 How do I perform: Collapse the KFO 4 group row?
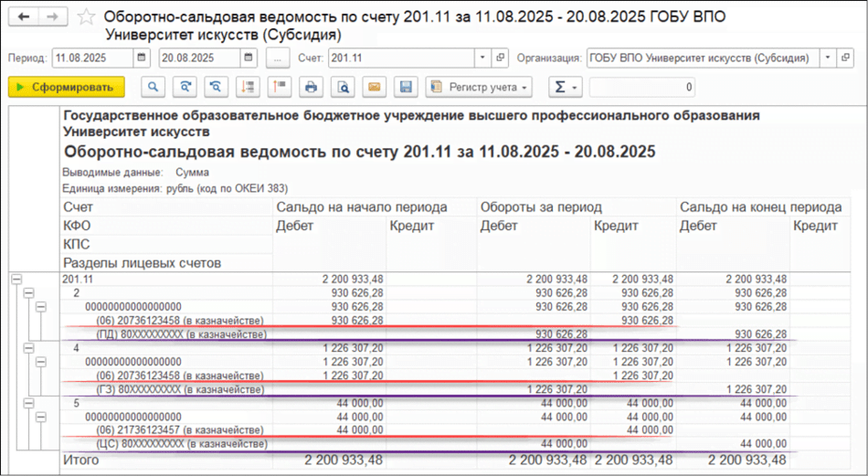(x=28, y=348)
